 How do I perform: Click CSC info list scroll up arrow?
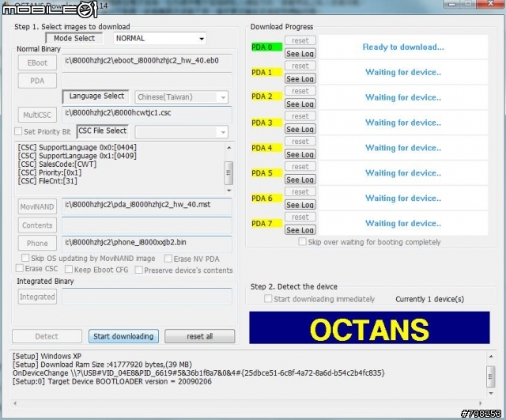(228, 148)
